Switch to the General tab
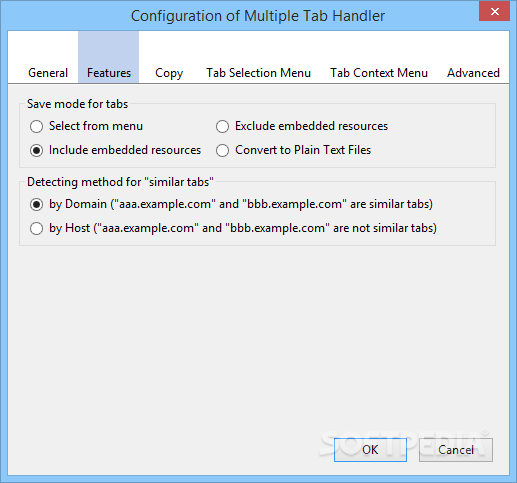Image resolution: width=517 pixels, height=483 pixels. tap(48, 73)
